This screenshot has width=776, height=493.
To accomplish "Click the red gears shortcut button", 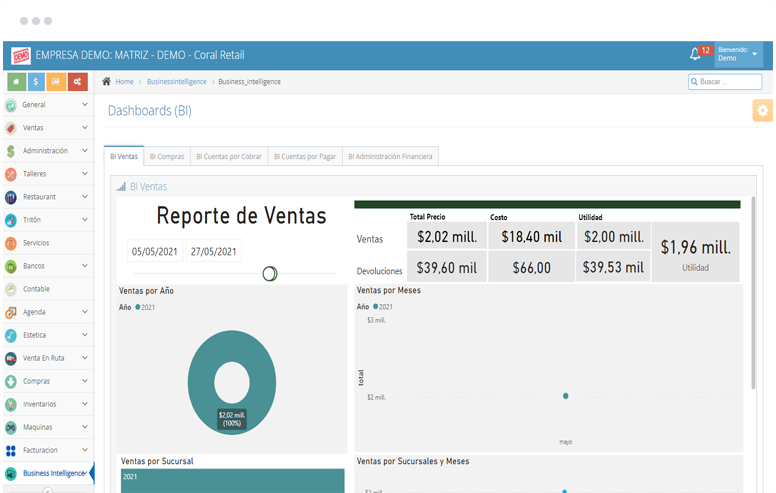I will (x=78, y=82).
